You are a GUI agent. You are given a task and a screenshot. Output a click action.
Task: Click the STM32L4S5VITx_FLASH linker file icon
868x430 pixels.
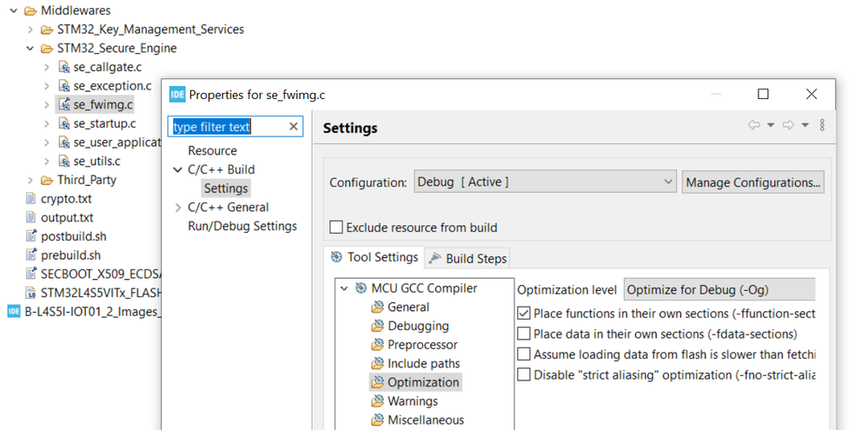(x=31, y=293)
